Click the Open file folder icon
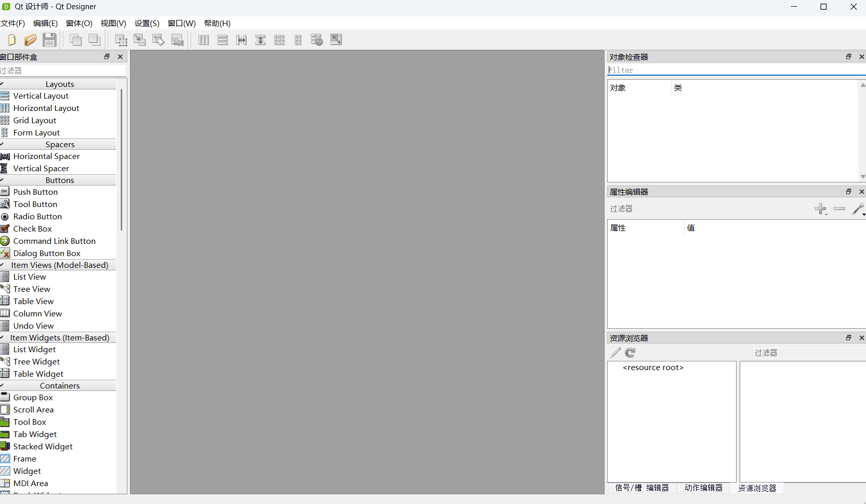 pos(31,40)
